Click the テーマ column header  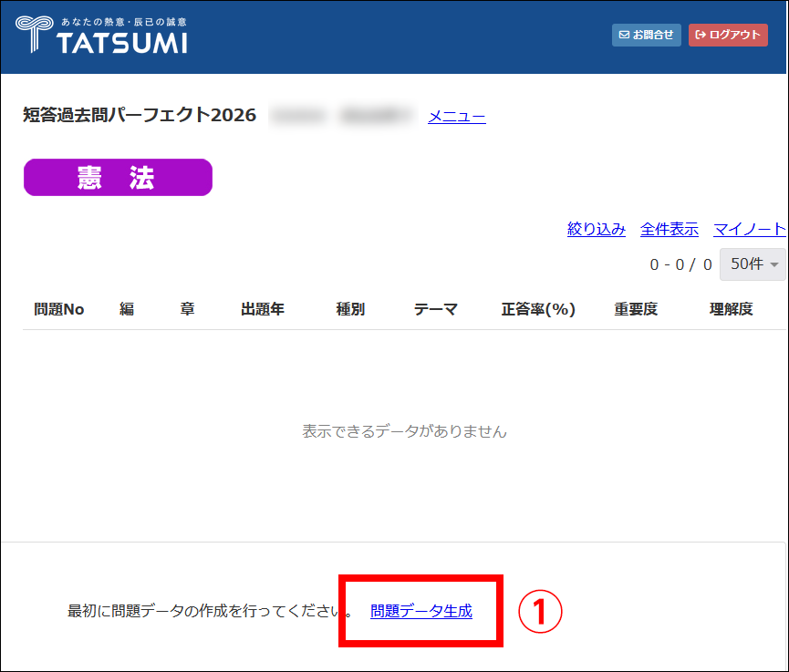coord(435,309)
